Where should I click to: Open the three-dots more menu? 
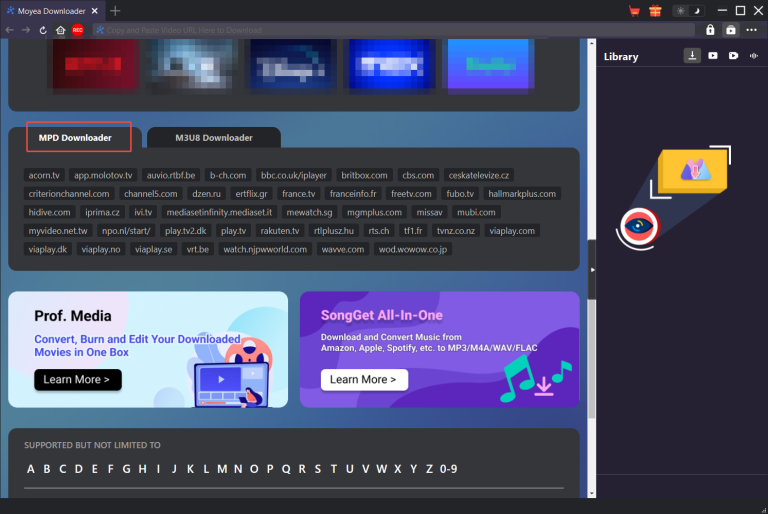tap(752, 30)
